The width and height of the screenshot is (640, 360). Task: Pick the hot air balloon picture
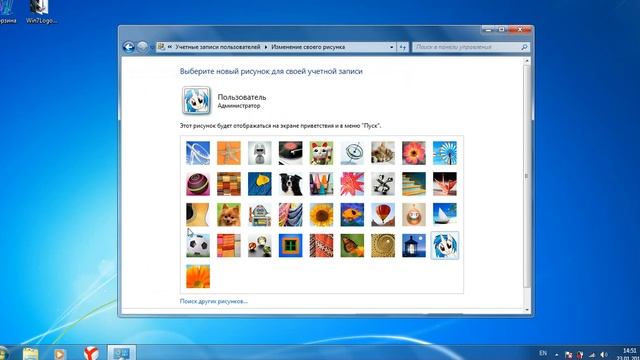pos(383,215)
